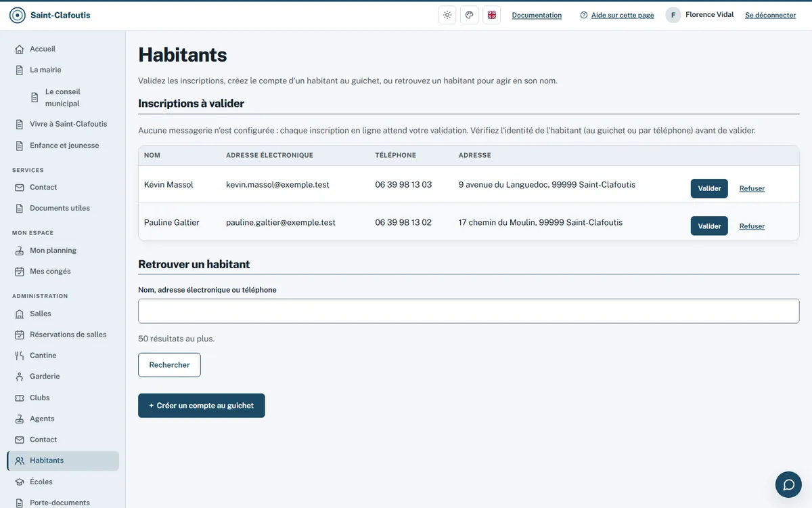Refuse Kévin Massol's registration
Image resolution: width=812 pixels, height=508 pixels.
pyautogui.click(x=752, y=189)
